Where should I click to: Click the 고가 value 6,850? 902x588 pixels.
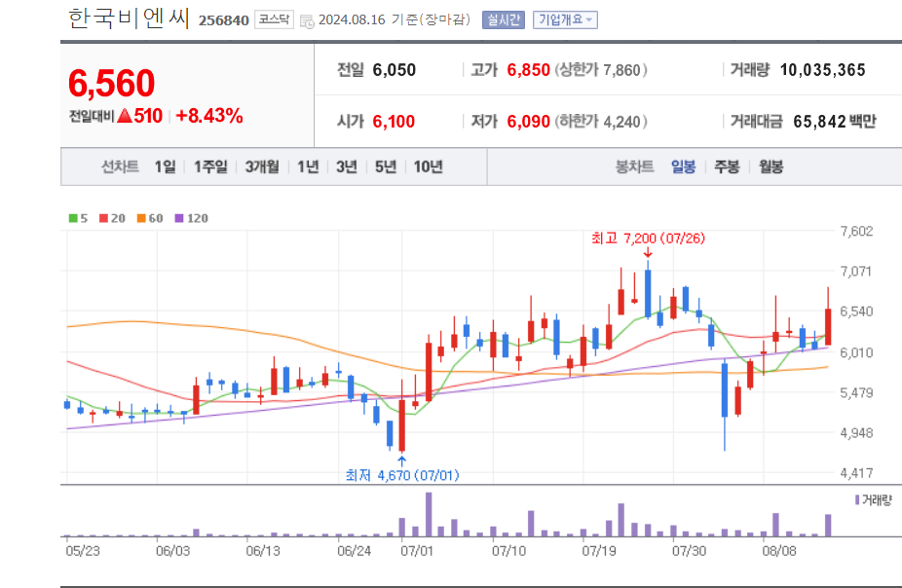click(x=528, y=70)
